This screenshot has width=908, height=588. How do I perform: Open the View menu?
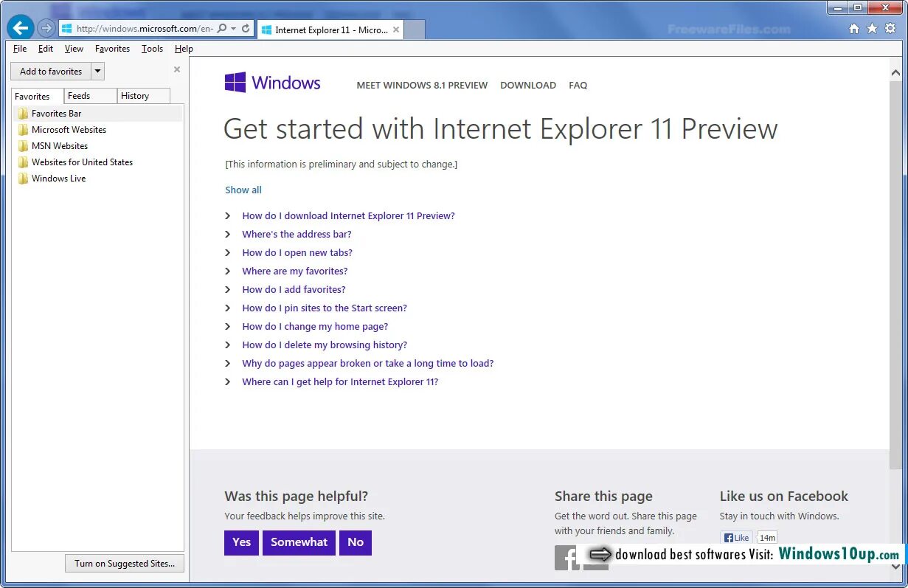pos(74,49)
